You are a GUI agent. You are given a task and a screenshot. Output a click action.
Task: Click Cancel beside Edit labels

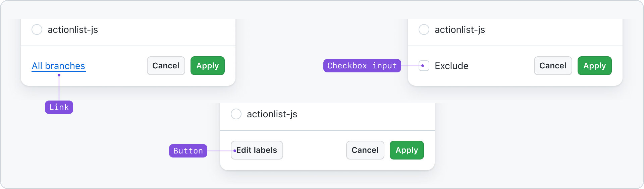pyautogui.click(x=365, y=150)
